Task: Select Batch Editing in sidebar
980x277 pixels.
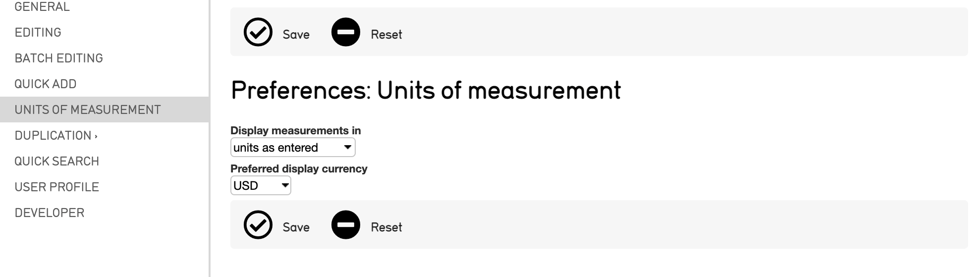Action: pos(59,58)
